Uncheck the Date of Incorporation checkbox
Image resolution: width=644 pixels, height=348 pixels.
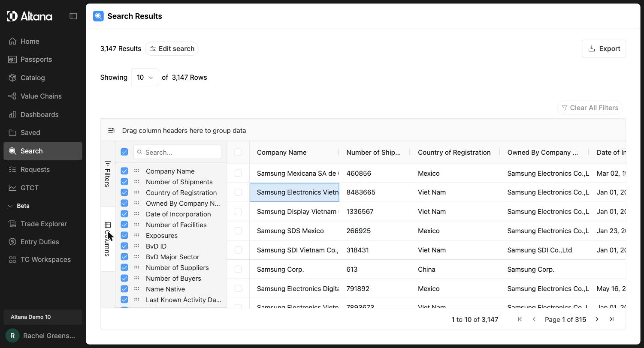pyautogui.click(x=124, y=214)
